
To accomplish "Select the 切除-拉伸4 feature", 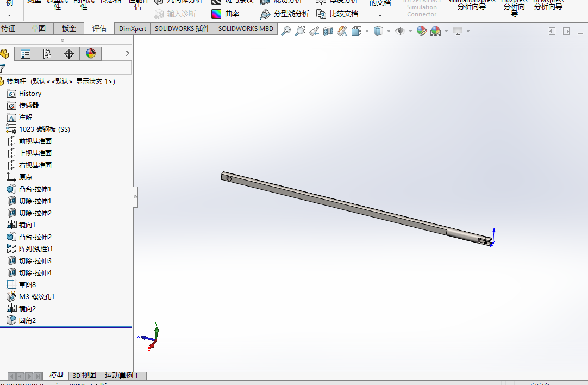I will tap(29, 273).
